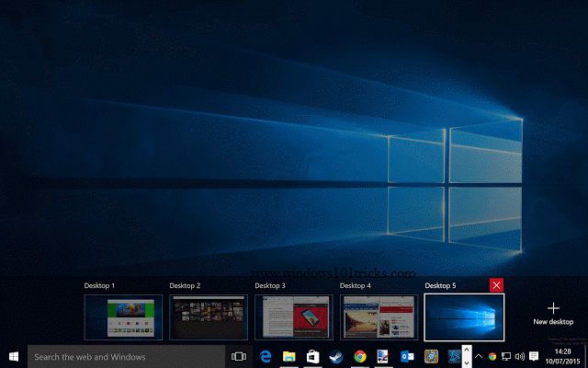Open Google Chrome from the taskbar
The height and width of the screenshot is (368, 588).
click(360, 356)
